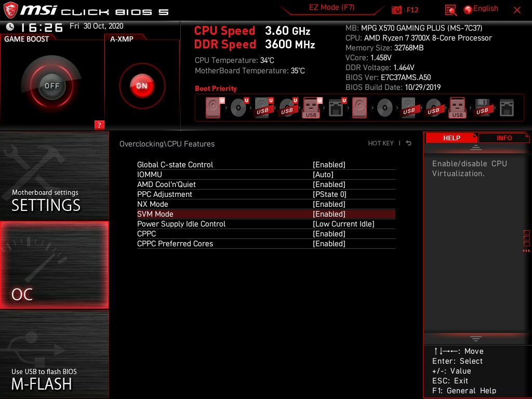Click the CPU Speed 3.60 GHz reading
532x399 pixels.
pos(252,31)
